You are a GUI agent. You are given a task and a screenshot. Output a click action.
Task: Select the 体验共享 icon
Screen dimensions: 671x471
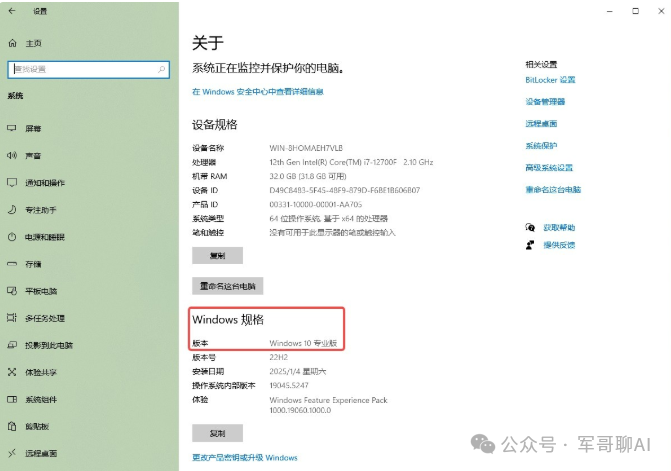click(12, 372)
